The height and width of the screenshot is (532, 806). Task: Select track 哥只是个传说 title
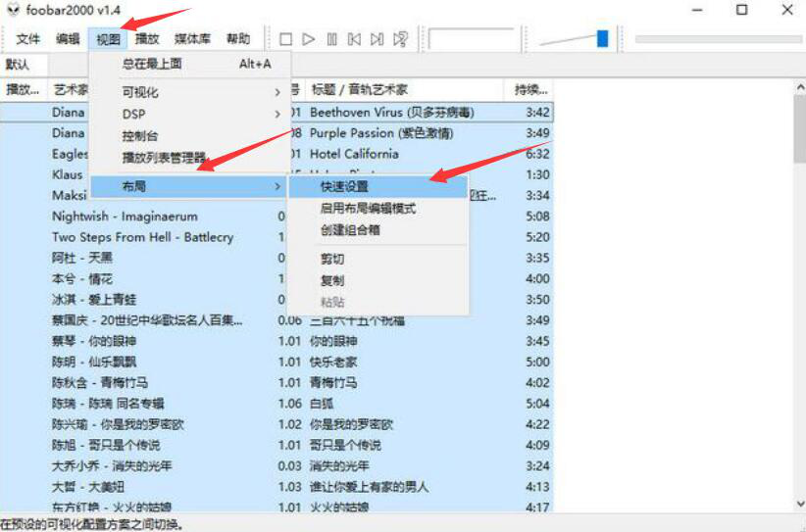tap(346, 445)
